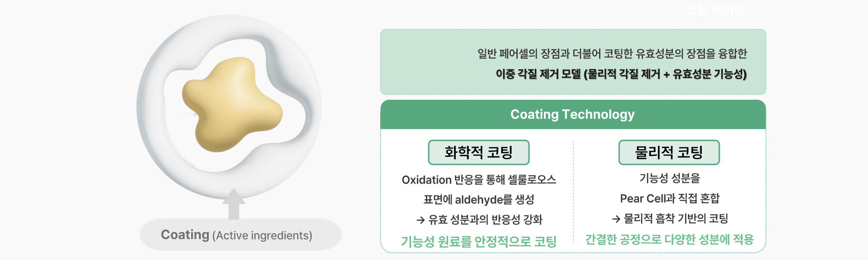Click the 일반 페어셀의 장점과 description line
The height and width of the screenshot is (260, 868).
click(x=612, y=54)
